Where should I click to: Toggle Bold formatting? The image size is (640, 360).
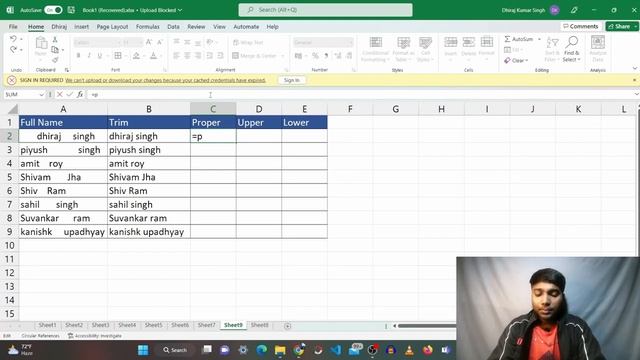click(x=78, y=56)
